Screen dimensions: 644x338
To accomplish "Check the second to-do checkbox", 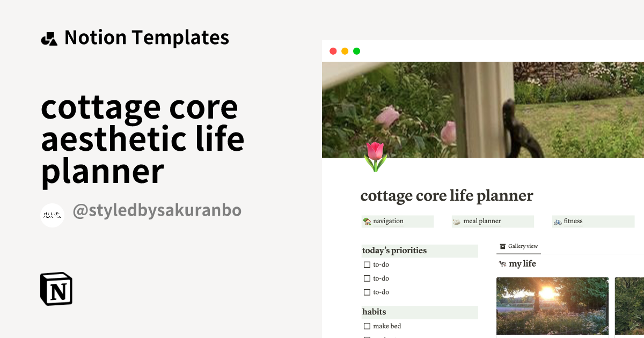I will tap(367, 278).
